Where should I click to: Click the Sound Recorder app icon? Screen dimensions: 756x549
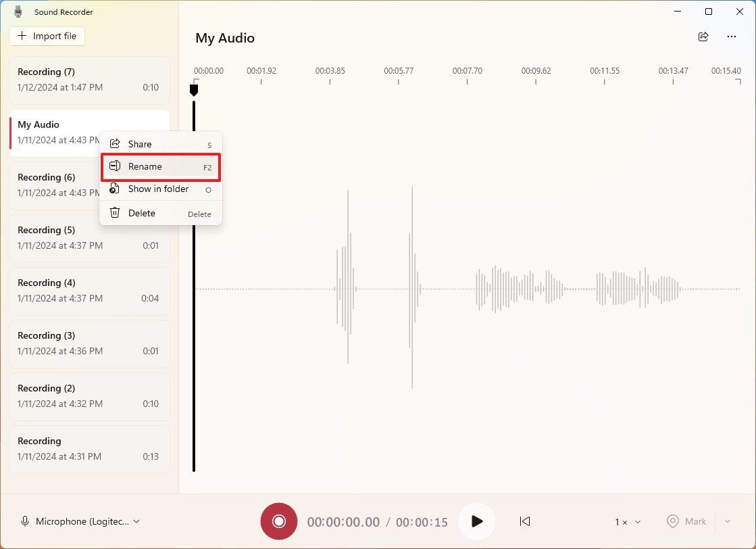tap(17, 11)
